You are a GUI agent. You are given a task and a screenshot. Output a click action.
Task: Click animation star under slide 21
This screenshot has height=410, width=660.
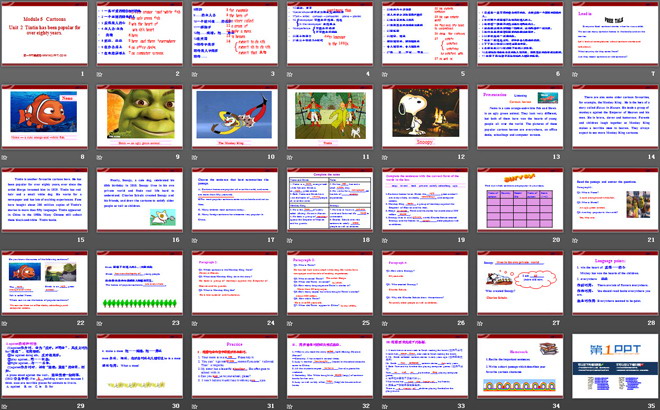pyautogui.click(x=575, y=240)
